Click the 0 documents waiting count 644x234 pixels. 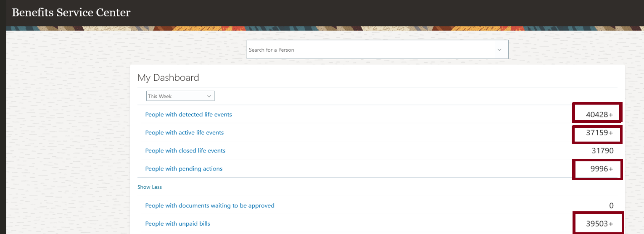tap(611, 206)
